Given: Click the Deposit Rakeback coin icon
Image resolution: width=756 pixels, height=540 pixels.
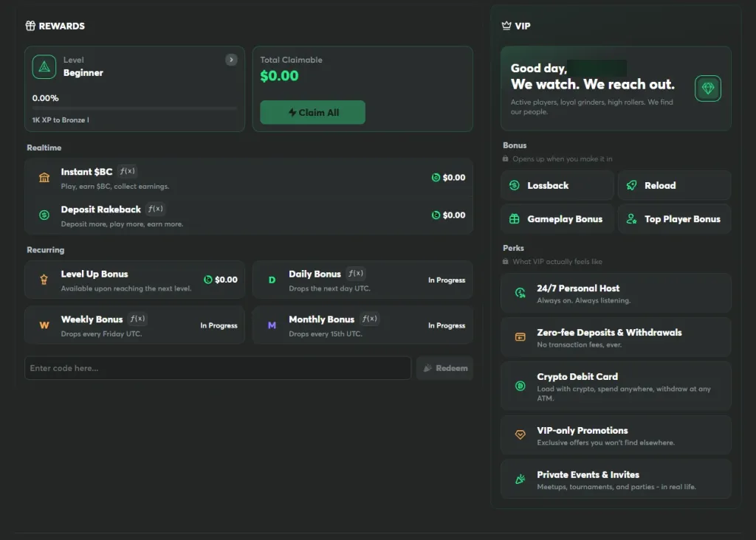Looking at the screenshot, I should (x=44, y=215).
